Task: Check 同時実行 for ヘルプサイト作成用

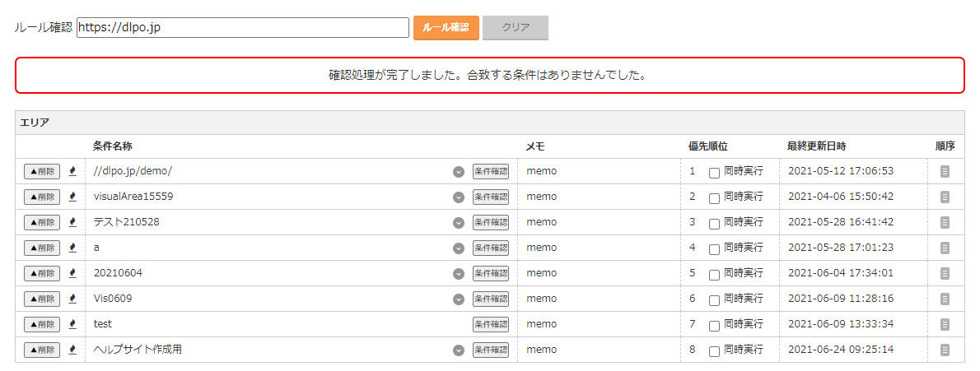Action: click(714, 351)
